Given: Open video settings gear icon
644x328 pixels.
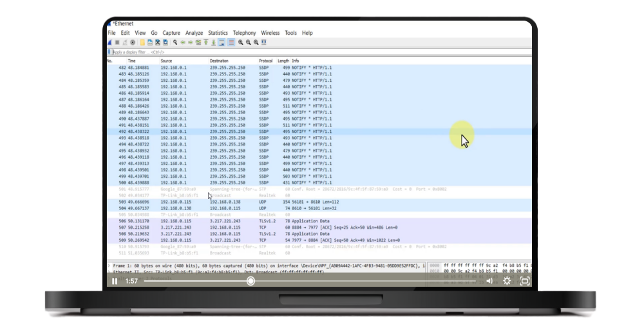Looking at the screenshot, I should pos(507,281).
